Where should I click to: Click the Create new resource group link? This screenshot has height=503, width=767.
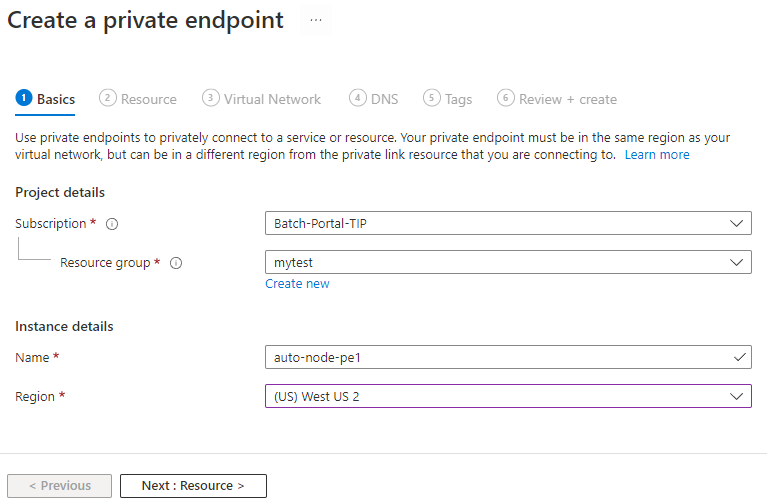tap(297, 284)
